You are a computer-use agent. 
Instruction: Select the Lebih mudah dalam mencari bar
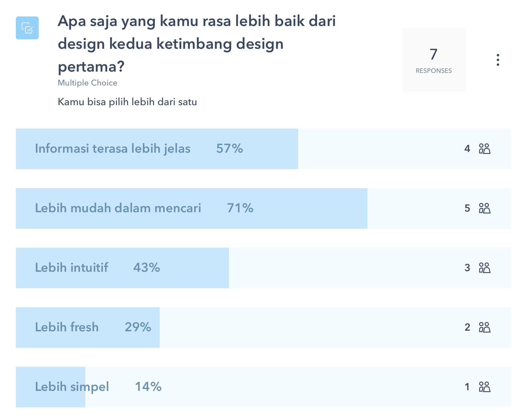(263, 208)
